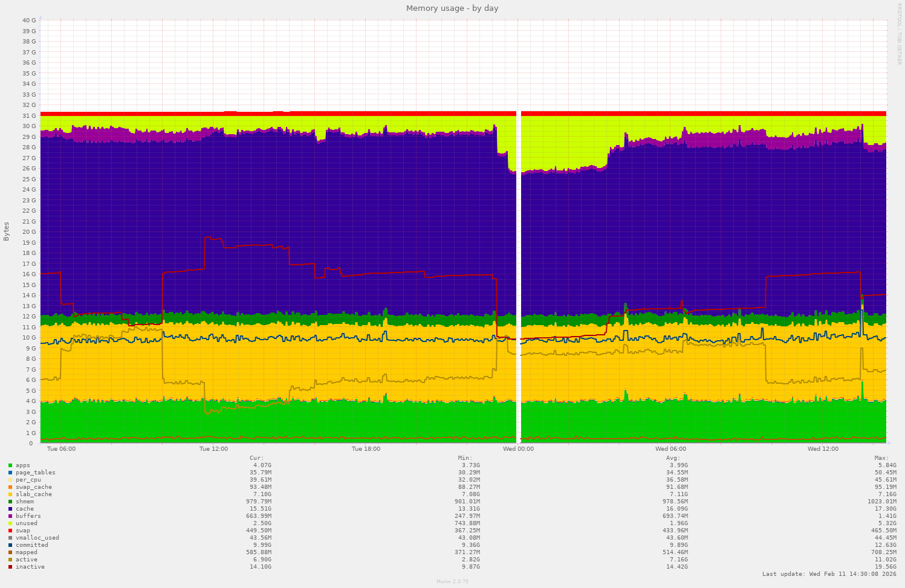Click the Memory usage - by day title
Image resolution: width=905 pixels, height=588 pixels.
[x=452, y=8]
